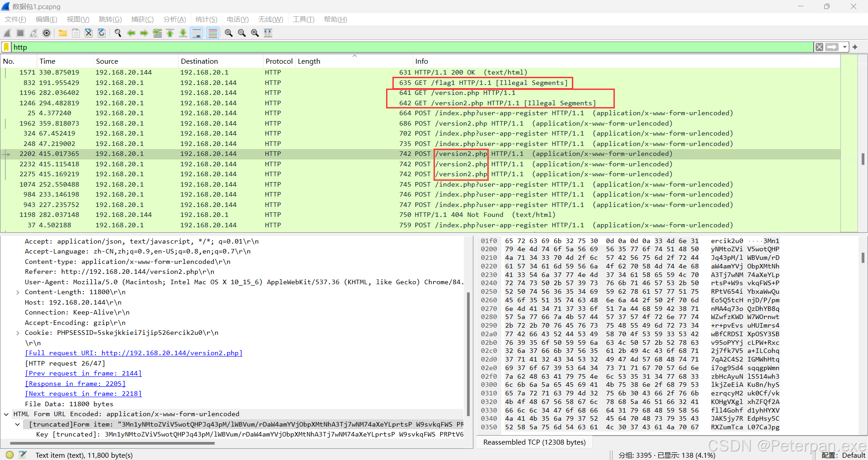Click the resize columns to fit content icon
This screenshot has width=868, height=460.
(x=268, y=33)
